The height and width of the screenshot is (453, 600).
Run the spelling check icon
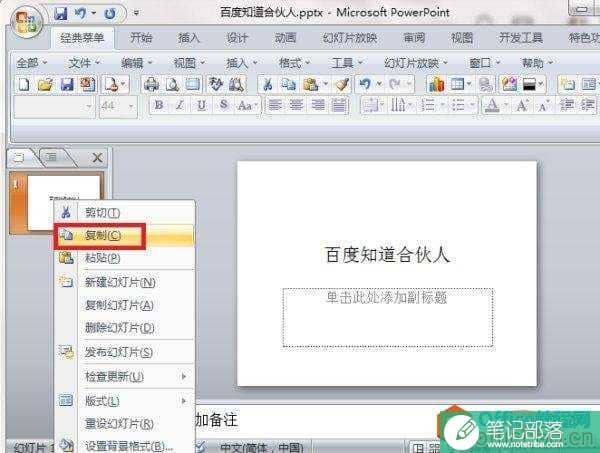(215, 84)
